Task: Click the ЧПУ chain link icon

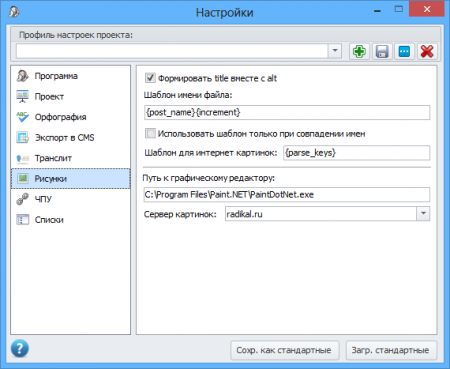Action: pyautogui.click(x=22, y=199)
